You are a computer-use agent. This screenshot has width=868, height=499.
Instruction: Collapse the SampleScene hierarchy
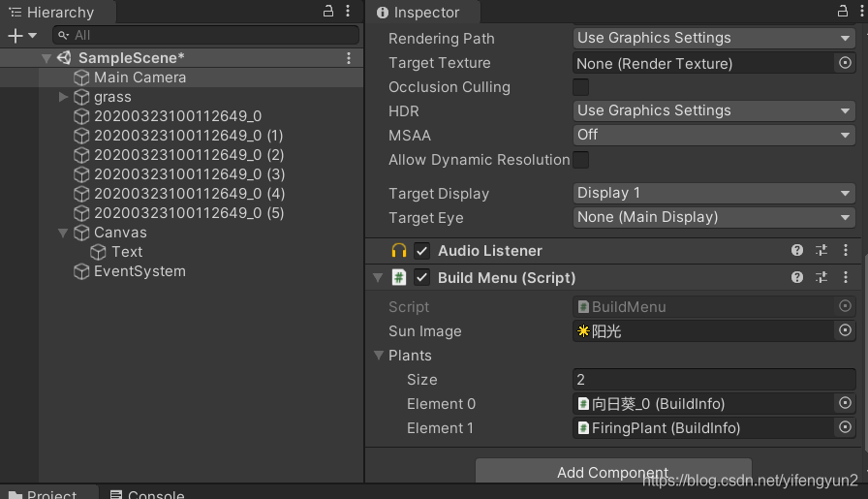tap(46, 58)
